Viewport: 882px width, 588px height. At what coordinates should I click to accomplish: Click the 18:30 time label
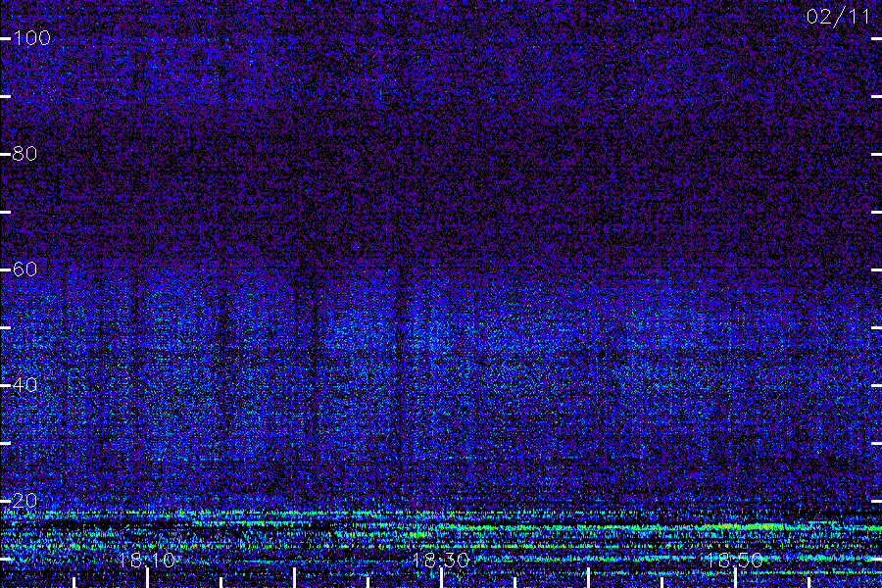point(440,560)
